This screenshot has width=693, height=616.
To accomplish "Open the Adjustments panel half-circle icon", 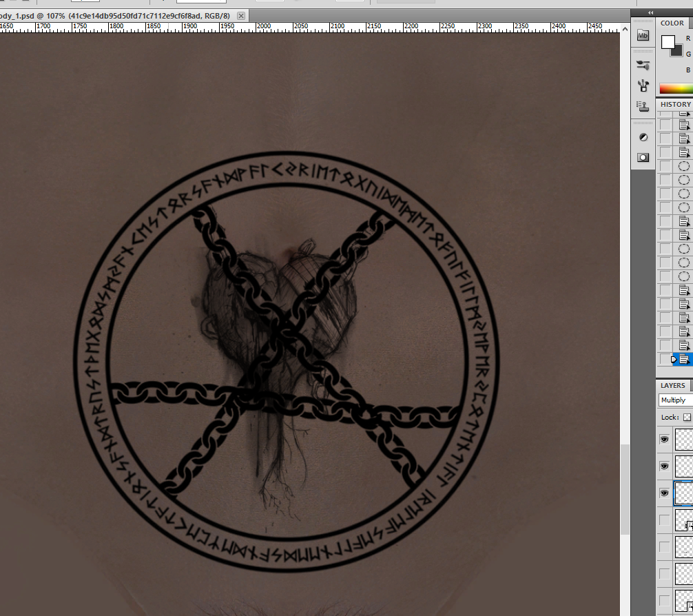I will coord(643,138).
